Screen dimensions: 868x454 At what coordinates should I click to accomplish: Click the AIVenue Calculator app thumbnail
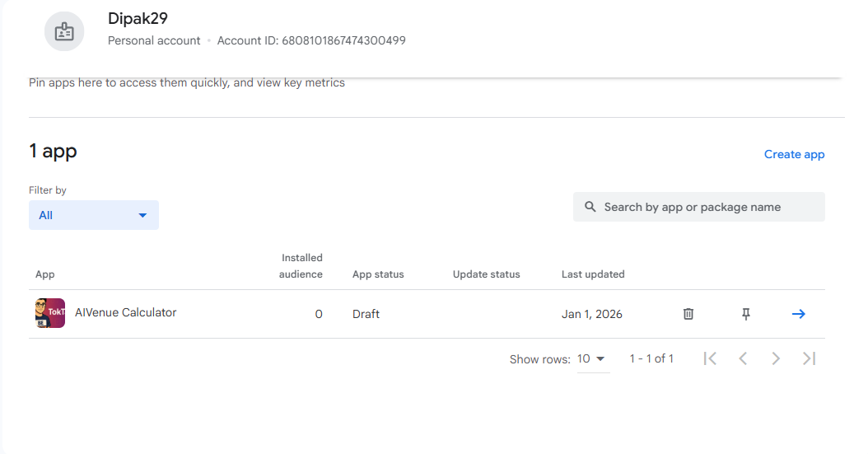[50, 313]
